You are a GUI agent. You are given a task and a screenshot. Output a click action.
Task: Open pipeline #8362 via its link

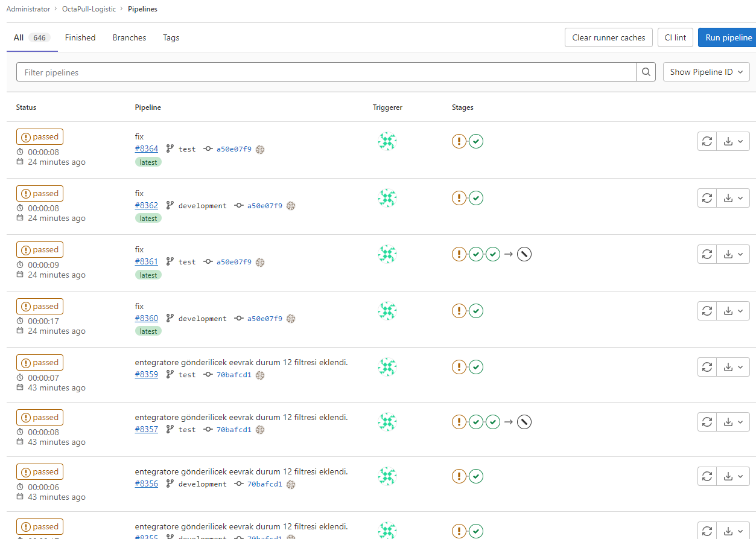(146, 205)
